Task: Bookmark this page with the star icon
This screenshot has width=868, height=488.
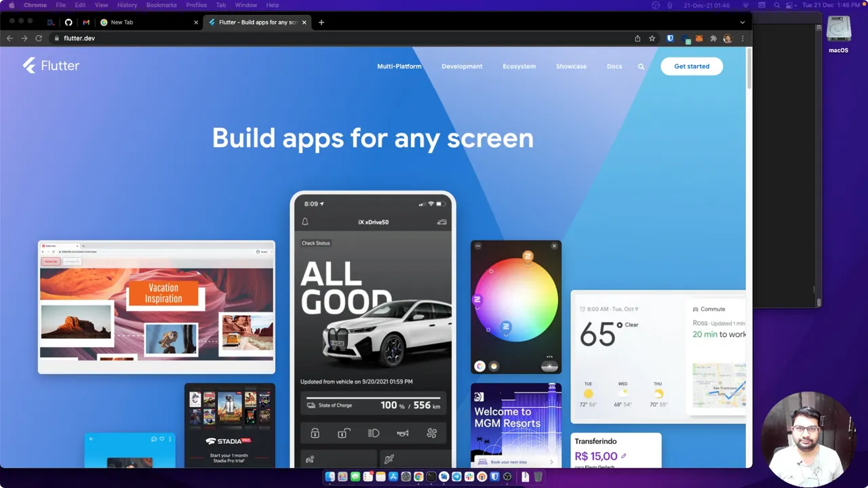Action: point(652,39)
